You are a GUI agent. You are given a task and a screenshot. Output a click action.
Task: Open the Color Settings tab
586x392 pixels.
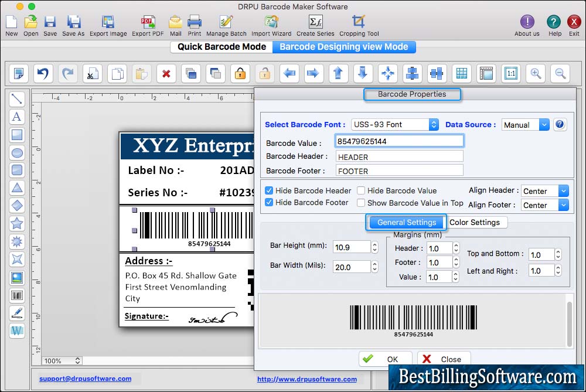click(475, 222)
